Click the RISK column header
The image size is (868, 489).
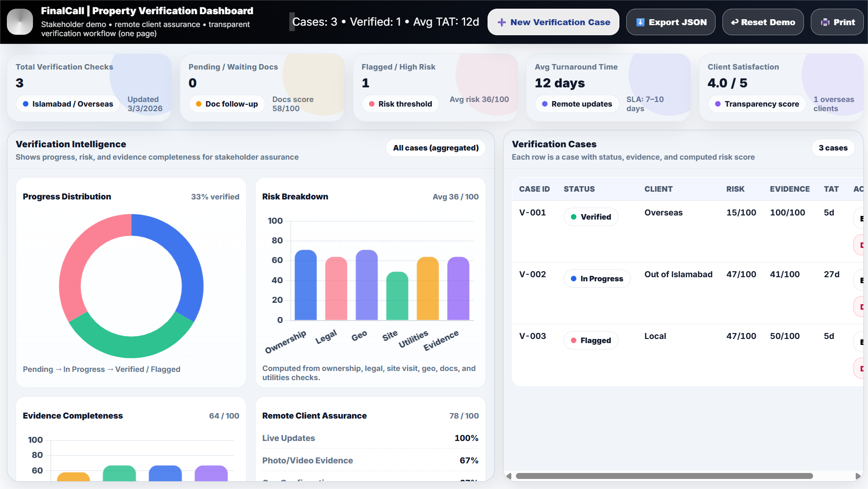click(735, 189)
